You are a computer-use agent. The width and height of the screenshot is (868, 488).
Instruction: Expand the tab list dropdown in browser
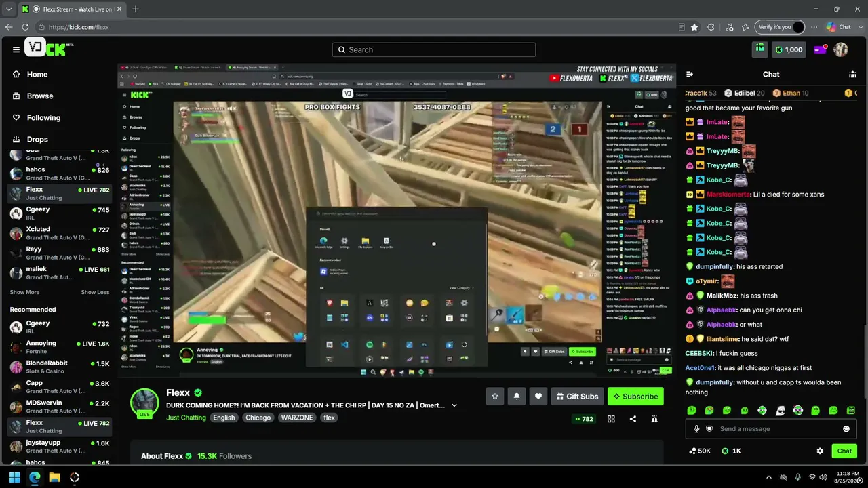click(x=8, y=9)
